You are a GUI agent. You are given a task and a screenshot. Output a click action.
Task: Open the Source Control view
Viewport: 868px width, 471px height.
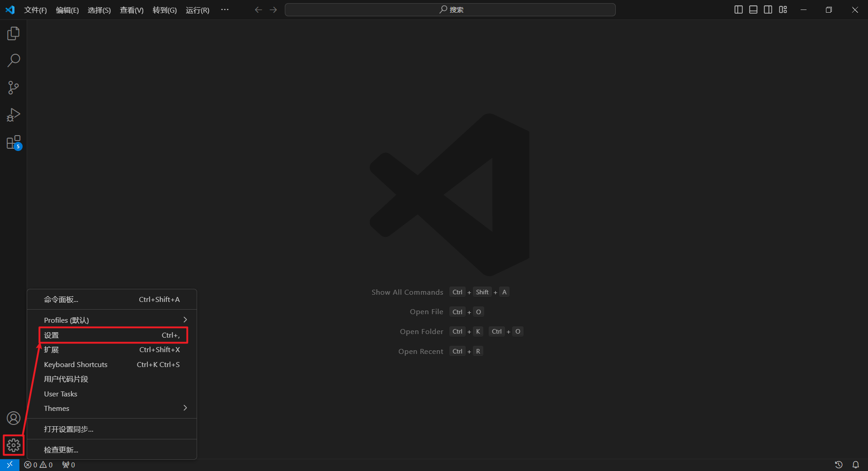coord(14,88)
